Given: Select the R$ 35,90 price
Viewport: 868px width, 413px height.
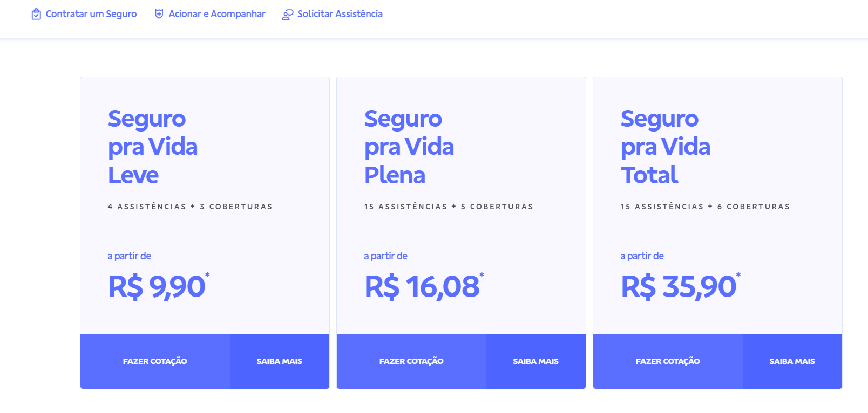Looking at the screenshot, I should [679, 286].
